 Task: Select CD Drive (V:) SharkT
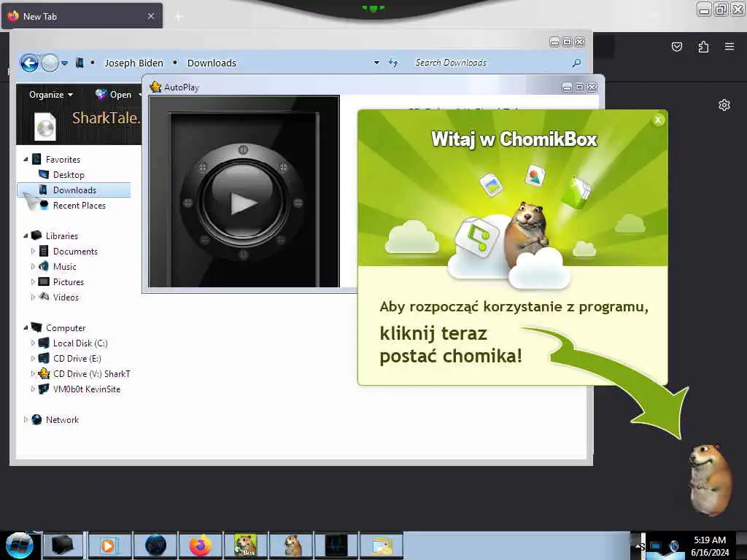[x=91, y=374]
